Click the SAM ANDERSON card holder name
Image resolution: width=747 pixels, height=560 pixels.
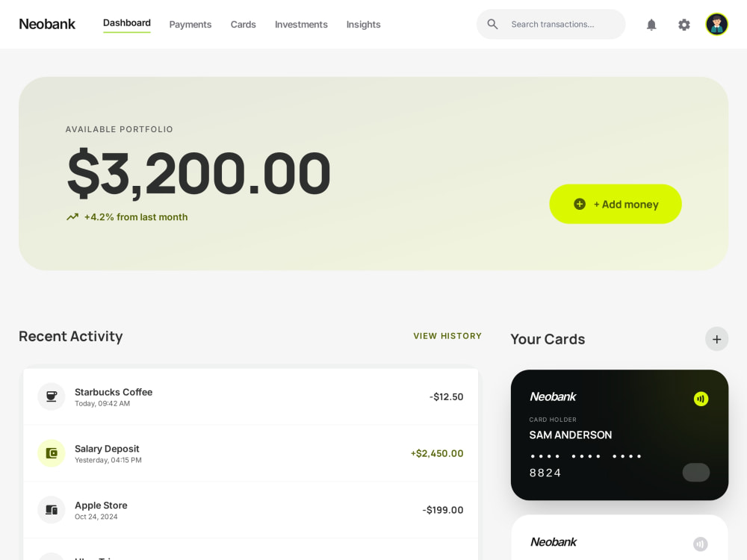tap(570, 435)
